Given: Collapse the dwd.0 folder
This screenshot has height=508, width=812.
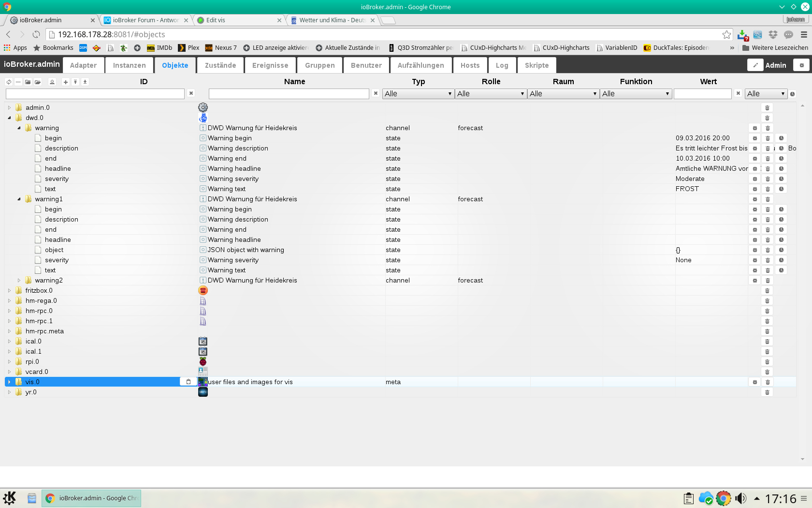Looking at the screenshot, I should [x=9, y=118].
